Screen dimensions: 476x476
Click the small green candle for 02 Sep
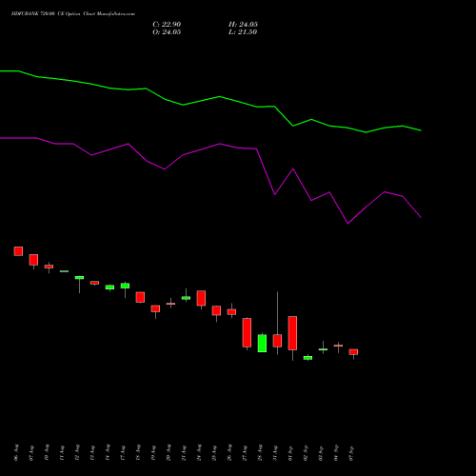(x=307, y=358)
